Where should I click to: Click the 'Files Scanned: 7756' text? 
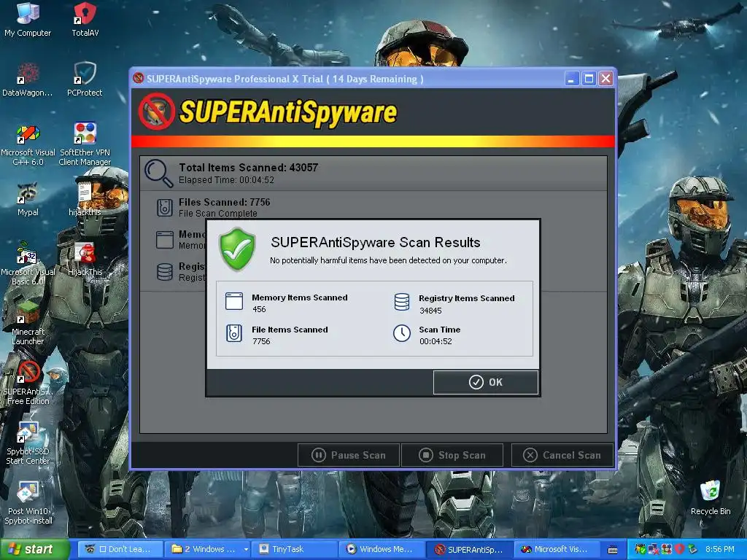tap(225, 202)
